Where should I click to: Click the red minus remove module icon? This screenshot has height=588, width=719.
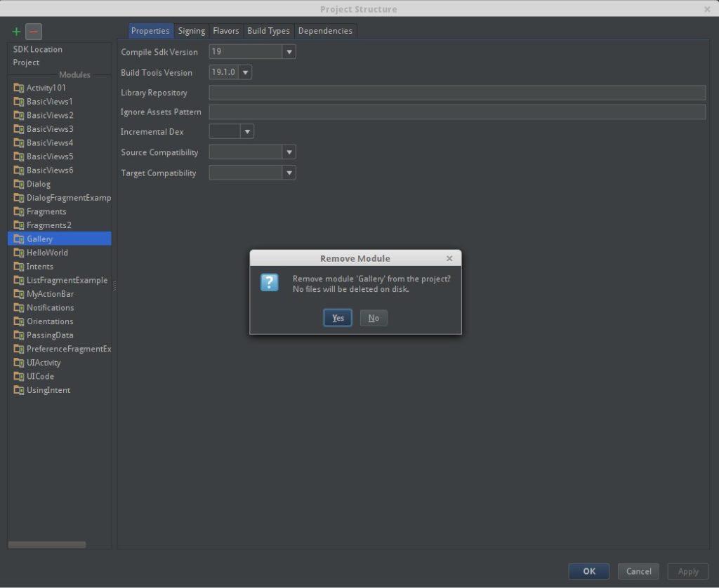pos(34,32)
